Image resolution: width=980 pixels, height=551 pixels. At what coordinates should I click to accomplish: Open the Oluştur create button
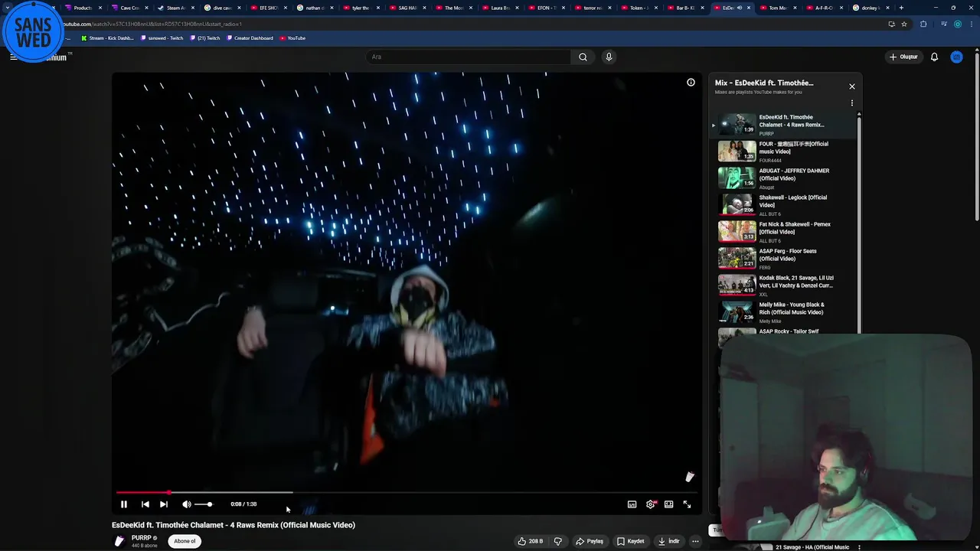click(x=903, y=57)
